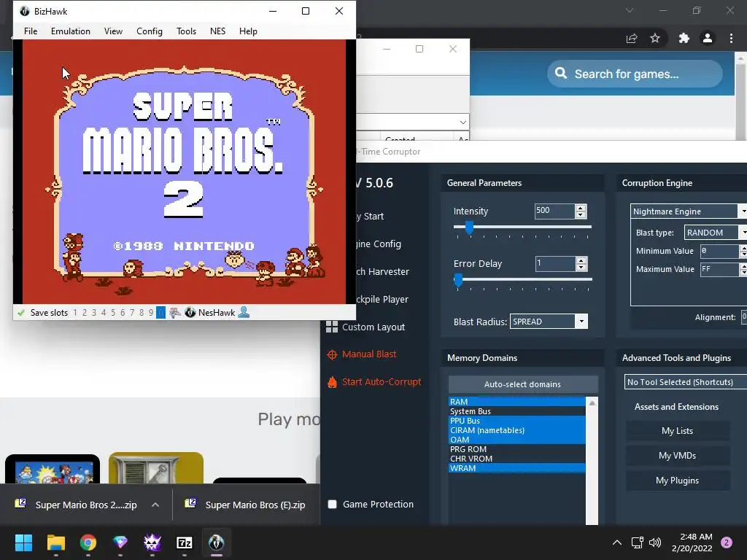Select PPU Bus memory domain
The width and height of the screenshot is (747, 560).
(x=517, y=421)
